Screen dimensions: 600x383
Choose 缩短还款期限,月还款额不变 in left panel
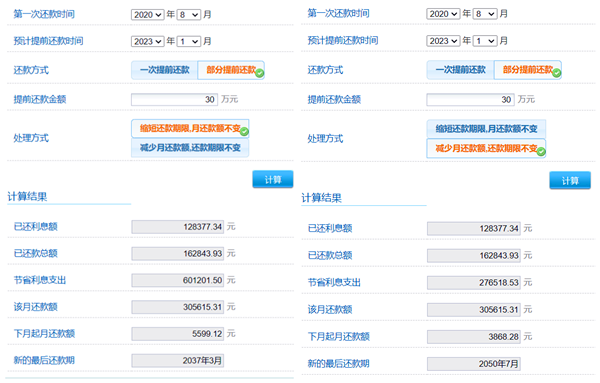[x=190, y=129]
